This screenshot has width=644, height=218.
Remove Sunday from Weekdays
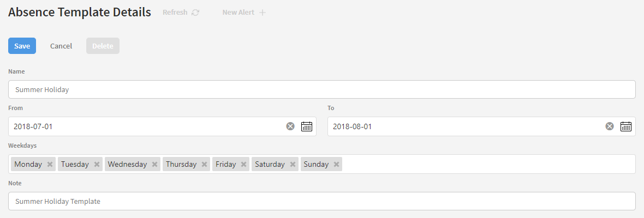coord(337,164)
